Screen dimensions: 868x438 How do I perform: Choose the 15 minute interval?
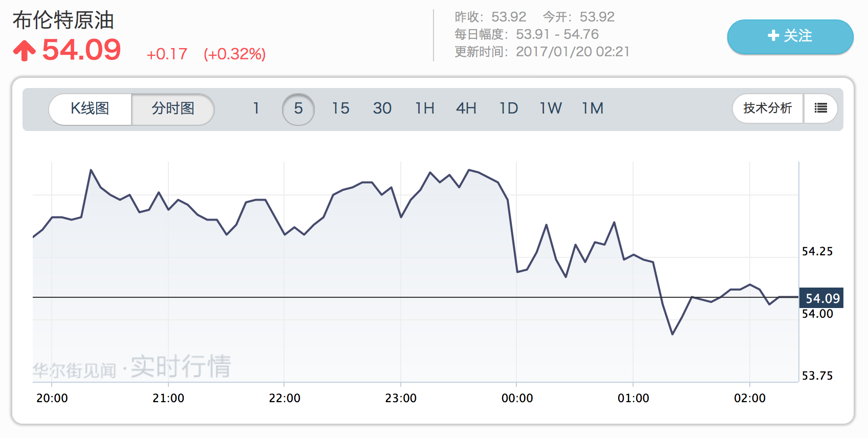pyautogui.click(x=340, y=108)
